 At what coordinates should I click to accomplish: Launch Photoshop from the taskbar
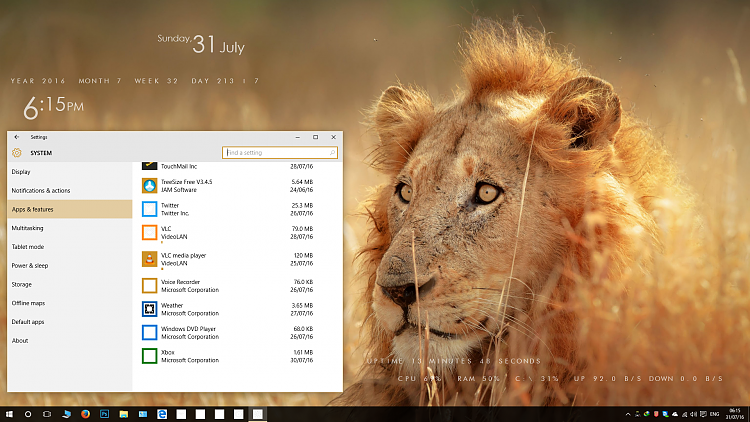point(104,413)
